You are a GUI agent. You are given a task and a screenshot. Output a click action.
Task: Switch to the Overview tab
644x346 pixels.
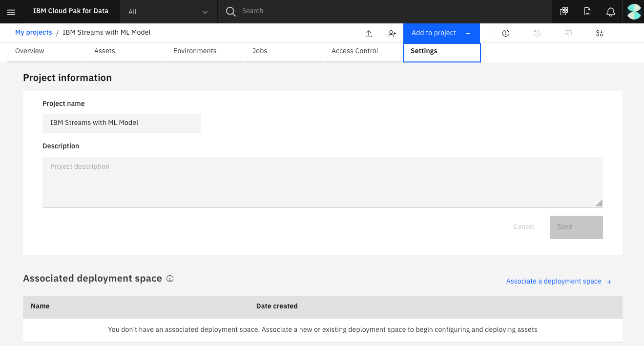46,52
